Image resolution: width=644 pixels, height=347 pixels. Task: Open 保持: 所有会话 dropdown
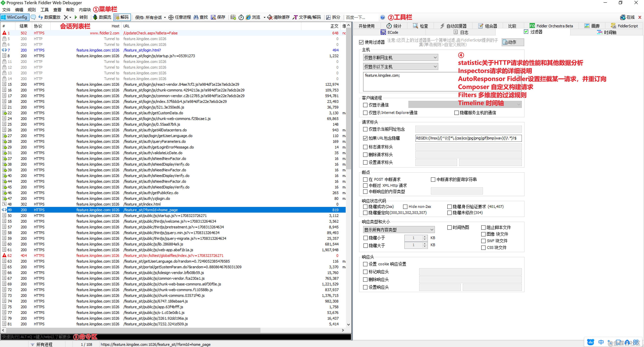(150, 17)
